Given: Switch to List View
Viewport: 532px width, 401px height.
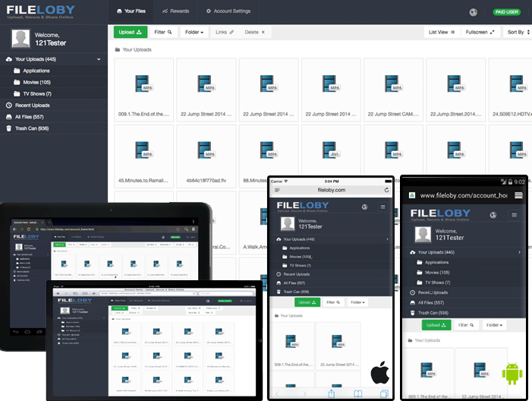Looking at the screenshot, I should 442,32.
